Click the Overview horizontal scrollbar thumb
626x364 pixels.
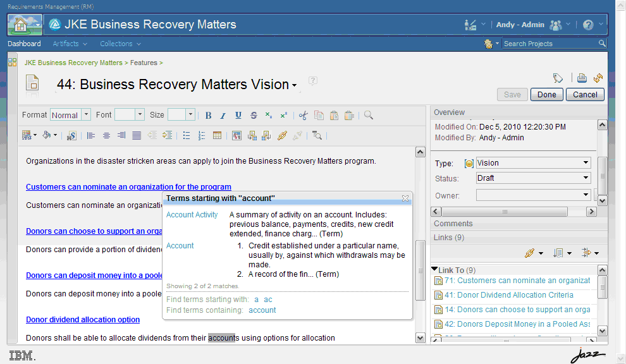[x=505, y=212]
